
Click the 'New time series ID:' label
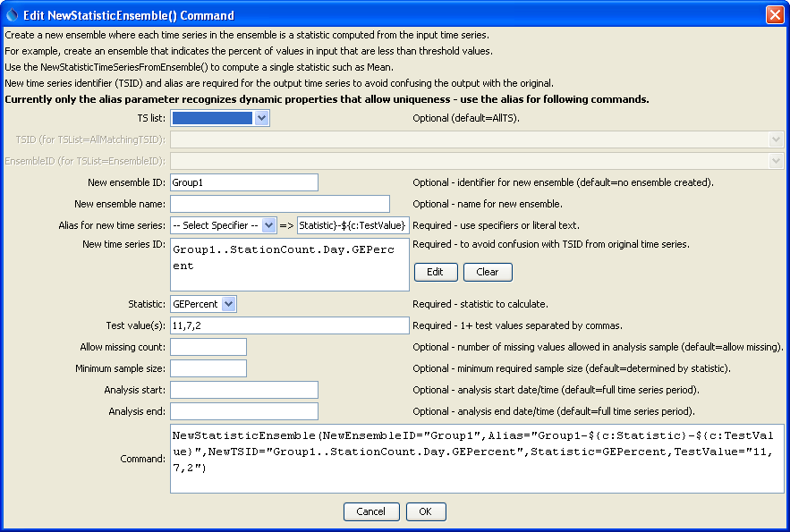124,244
